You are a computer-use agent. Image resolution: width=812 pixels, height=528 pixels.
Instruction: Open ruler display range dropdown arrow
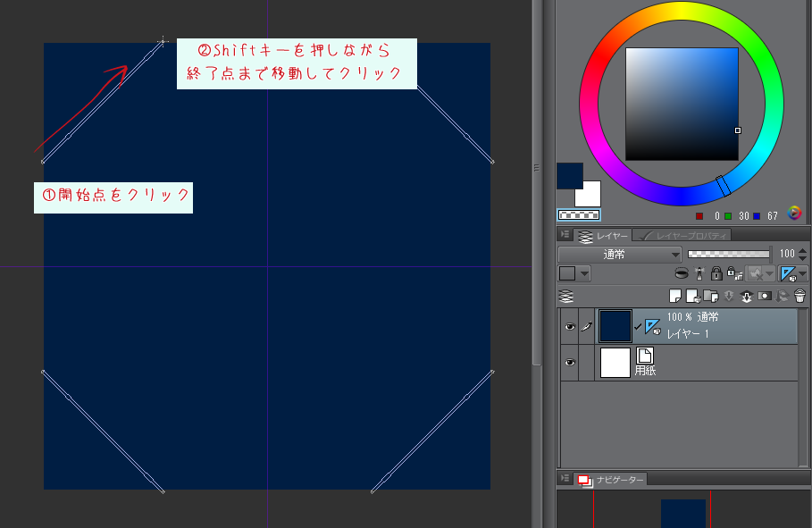point(803,273)
